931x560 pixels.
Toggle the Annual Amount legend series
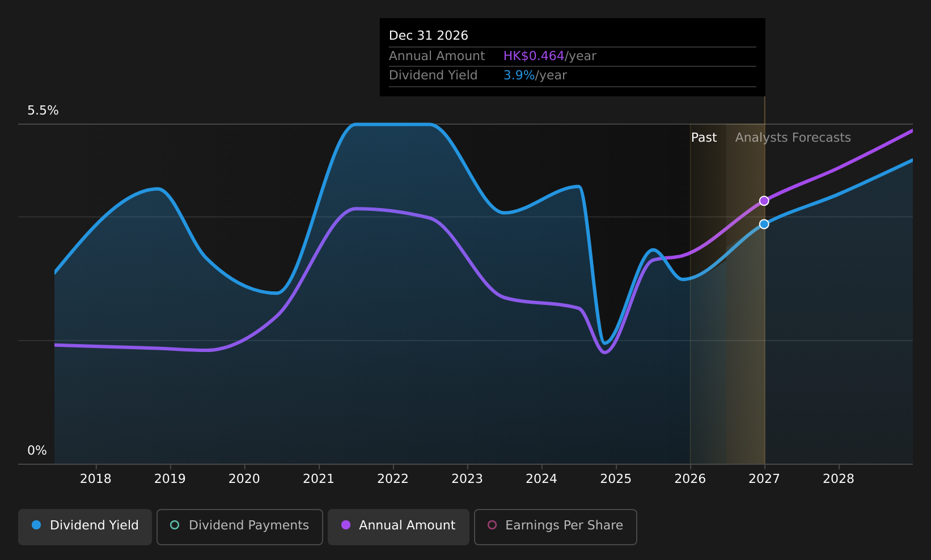tap(398, 527)
